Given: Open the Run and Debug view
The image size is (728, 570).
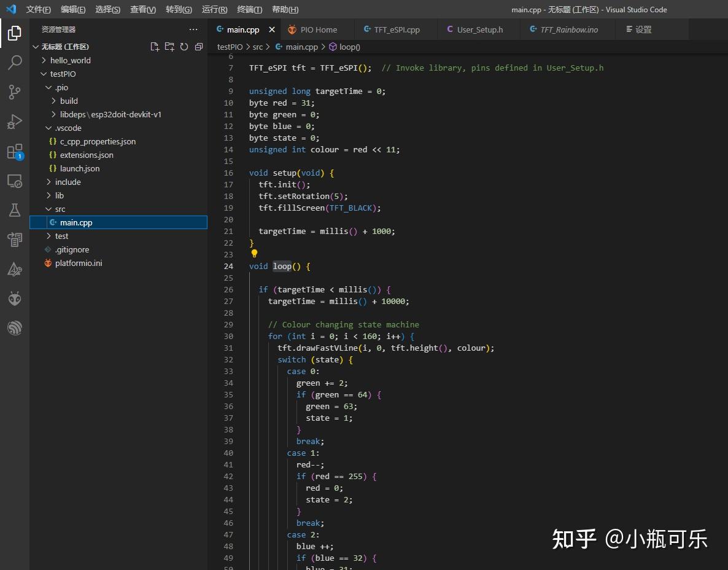Looking at the screenshot, I should [x=15, y=122].
